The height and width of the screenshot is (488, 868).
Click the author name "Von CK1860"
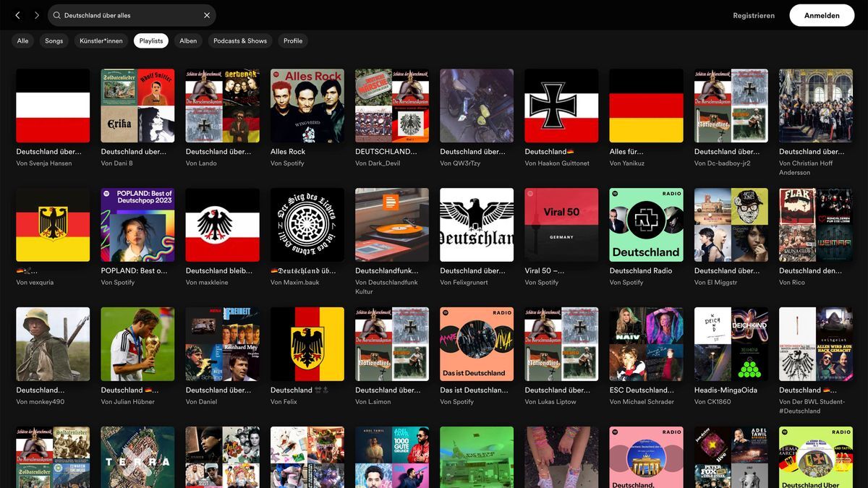(x=713, y=402)
